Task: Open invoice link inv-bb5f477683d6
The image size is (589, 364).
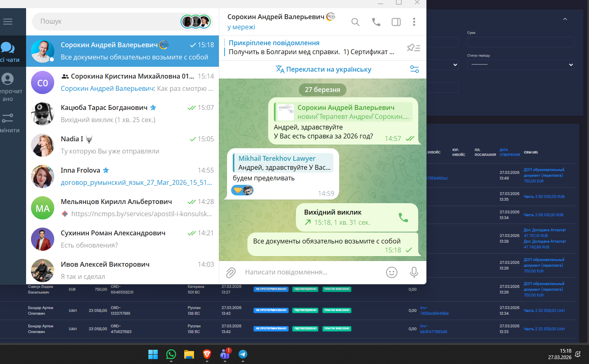Action: [434, 329]
